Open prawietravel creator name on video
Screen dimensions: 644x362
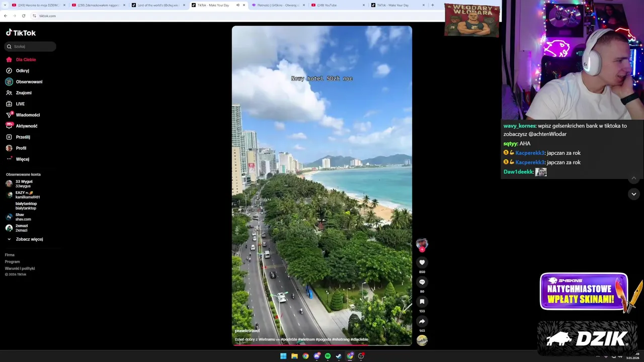point(247,330)
